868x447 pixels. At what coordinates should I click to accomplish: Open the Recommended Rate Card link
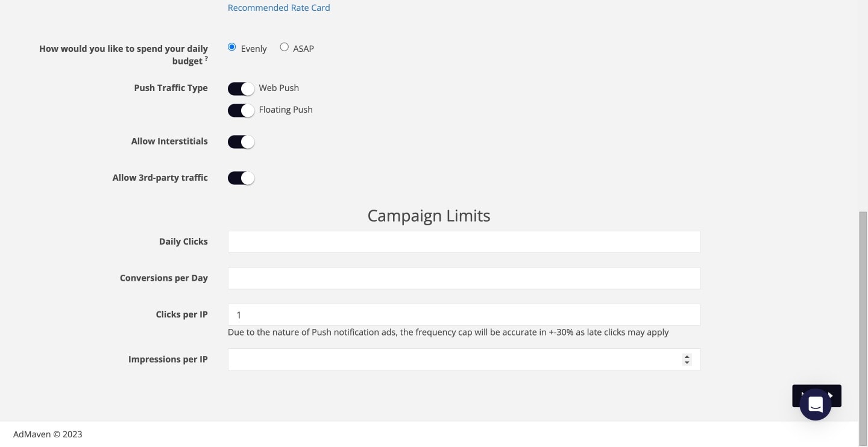(x=278, y=7)
